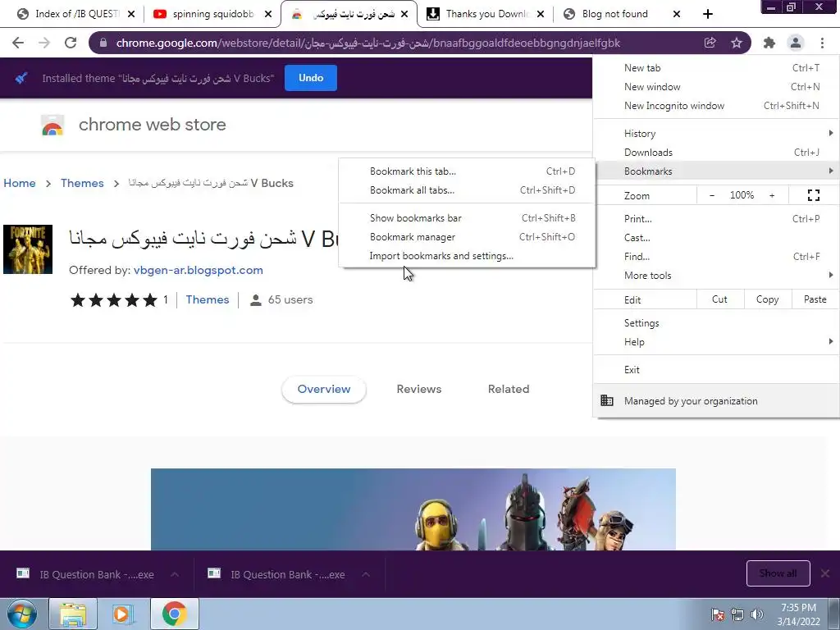Screen dimensions: 840x630
Task: Open Settings from the Chrome menu
Action: pos(716,323)
